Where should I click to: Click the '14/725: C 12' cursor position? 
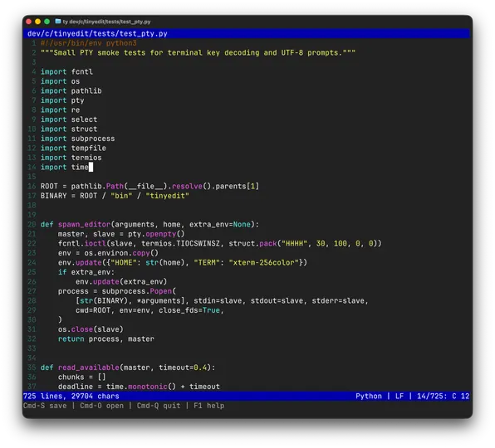(443, 397)
